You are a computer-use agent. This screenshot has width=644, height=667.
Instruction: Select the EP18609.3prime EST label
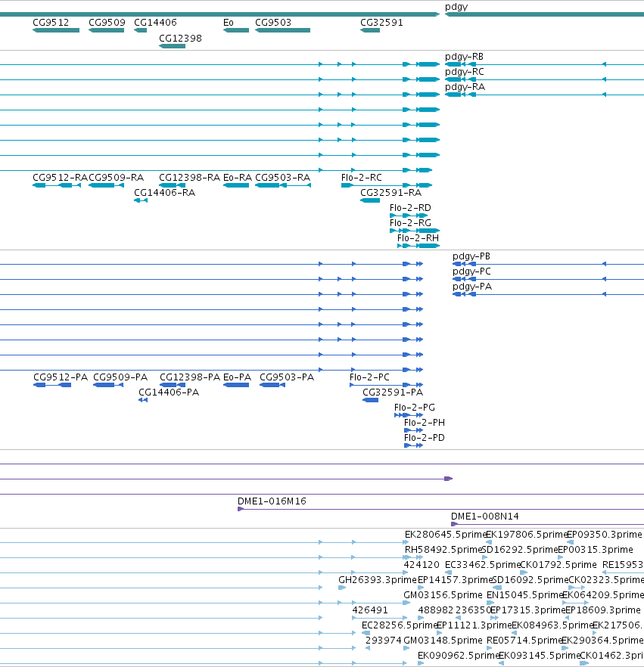[602, 610]
